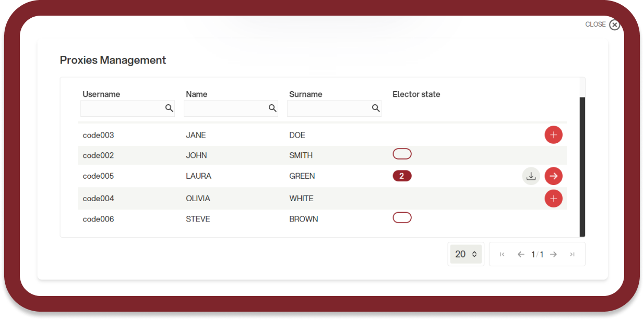The width and height of the screenshot is (644, 320).
Task: Select the code002 username cell
Action: pyautogui.click(x=98, y=155)
